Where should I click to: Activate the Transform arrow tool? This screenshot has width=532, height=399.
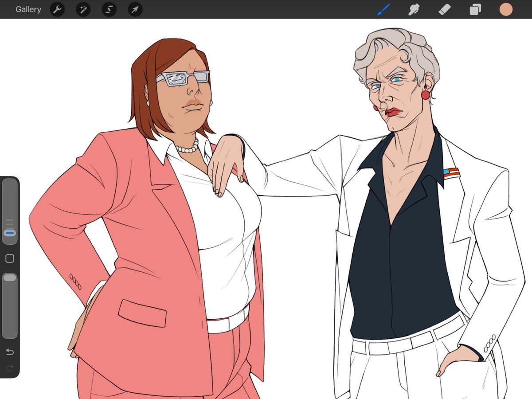(135, 9)
